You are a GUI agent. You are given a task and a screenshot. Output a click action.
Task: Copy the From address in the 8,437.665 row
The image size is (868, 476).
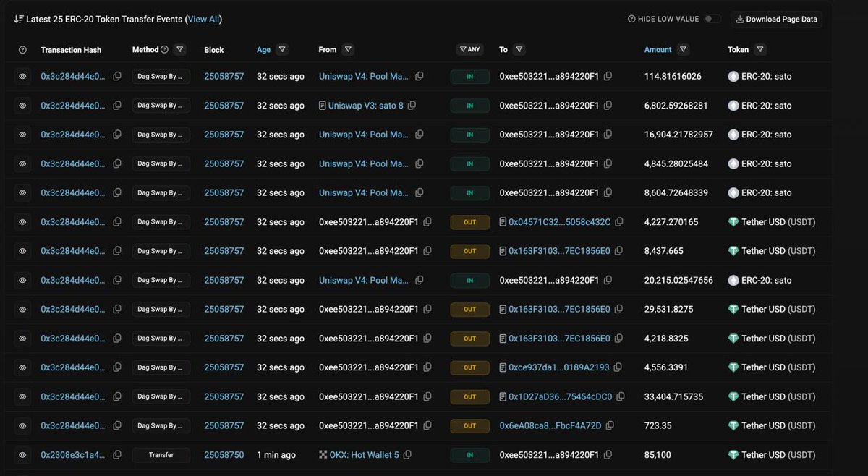427,251
